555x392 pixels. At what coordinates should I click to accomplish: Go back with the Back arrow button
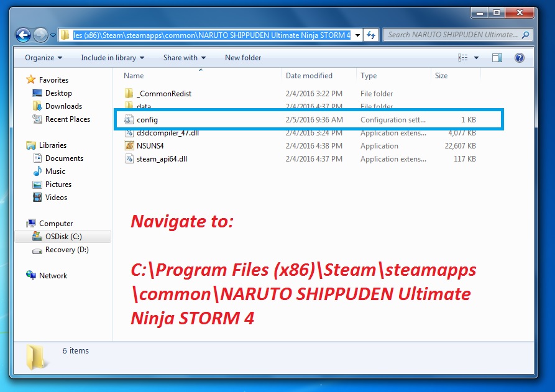pyautogui.click(x=24, y=35)
